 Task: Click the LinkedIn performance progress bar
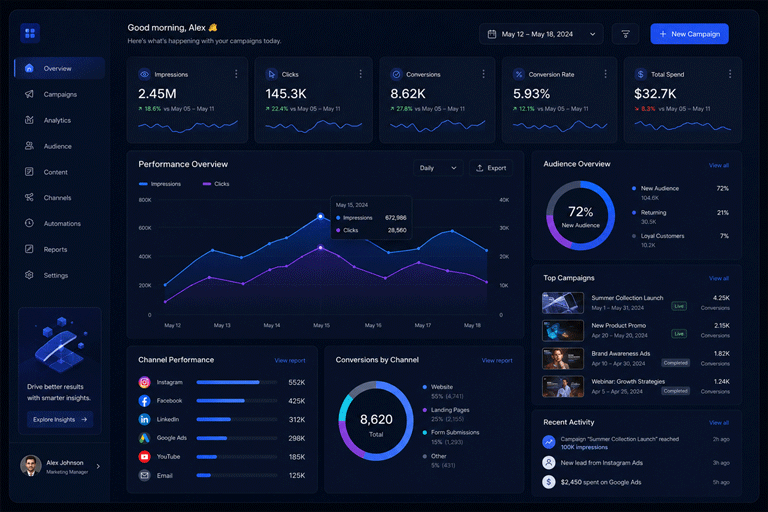click(237, 419)
